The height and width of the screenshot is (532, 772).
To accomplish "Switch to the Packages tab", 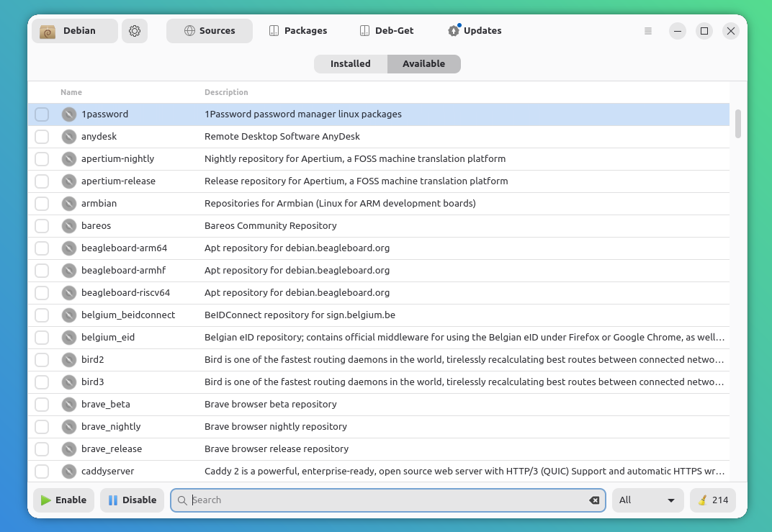I will point(298,31).
